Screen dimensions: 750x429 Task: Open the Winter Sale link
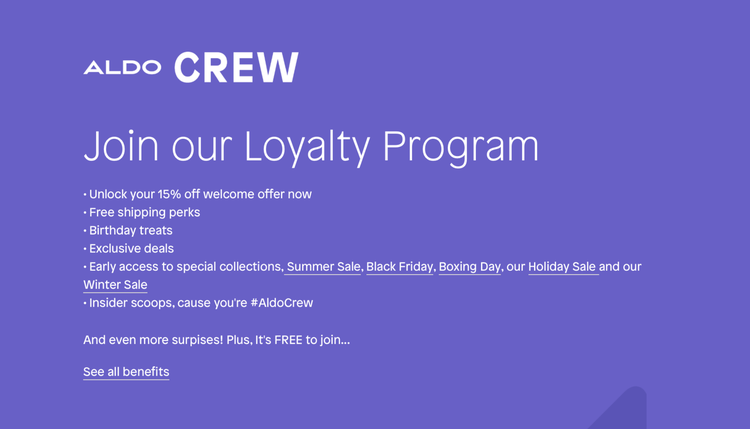pos(115,285)
